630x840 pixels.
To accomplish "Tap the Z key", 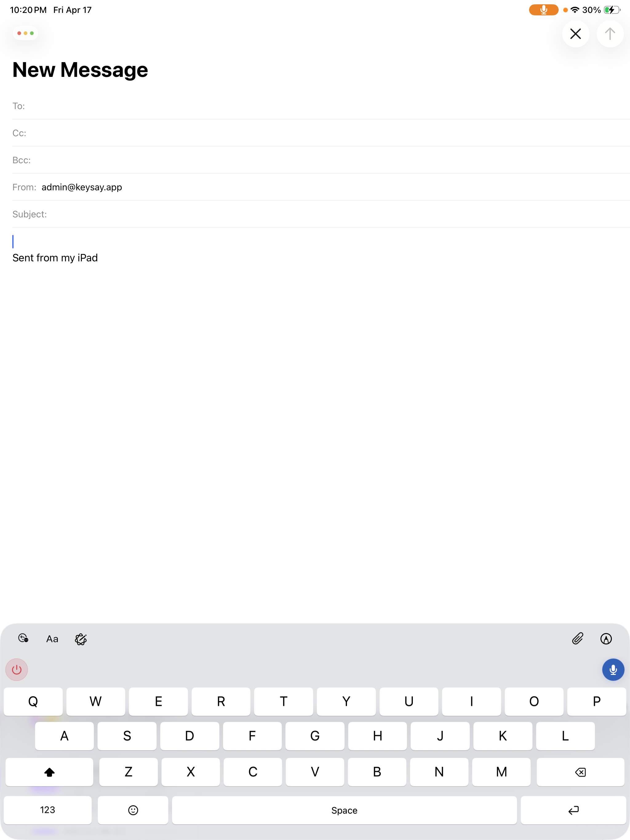I will (x=129, y=772).
